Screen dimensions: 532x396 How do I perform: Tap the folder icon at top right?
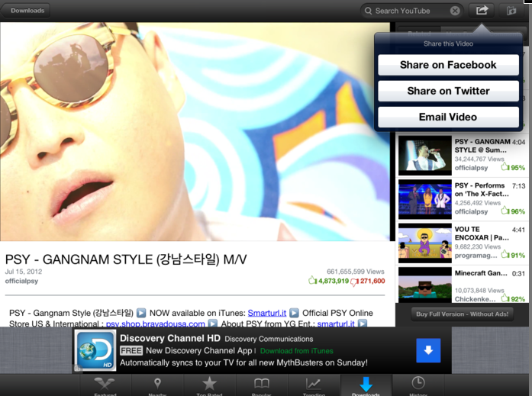512,11
